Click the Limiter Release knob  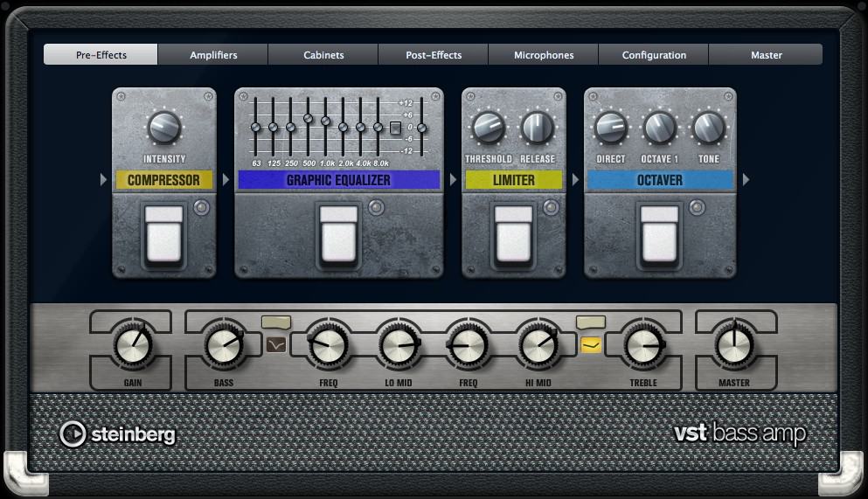tap(537, 128)
